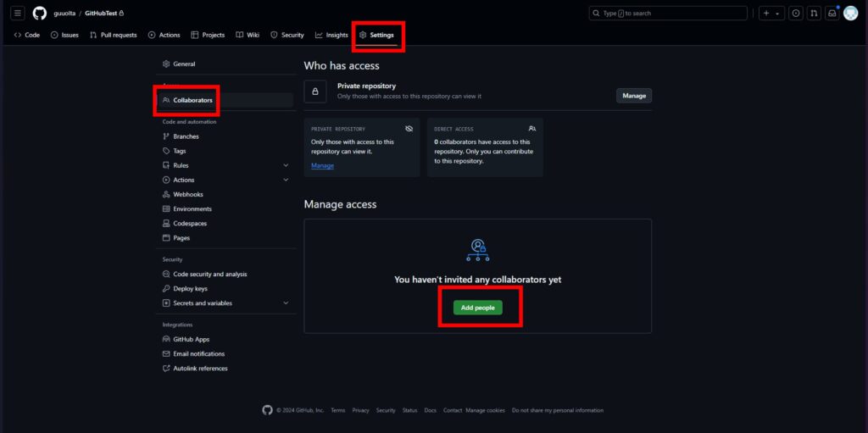
Task: Expand the Actions section in sidebar
Action: pyautogui.click(x=286, y=180)
